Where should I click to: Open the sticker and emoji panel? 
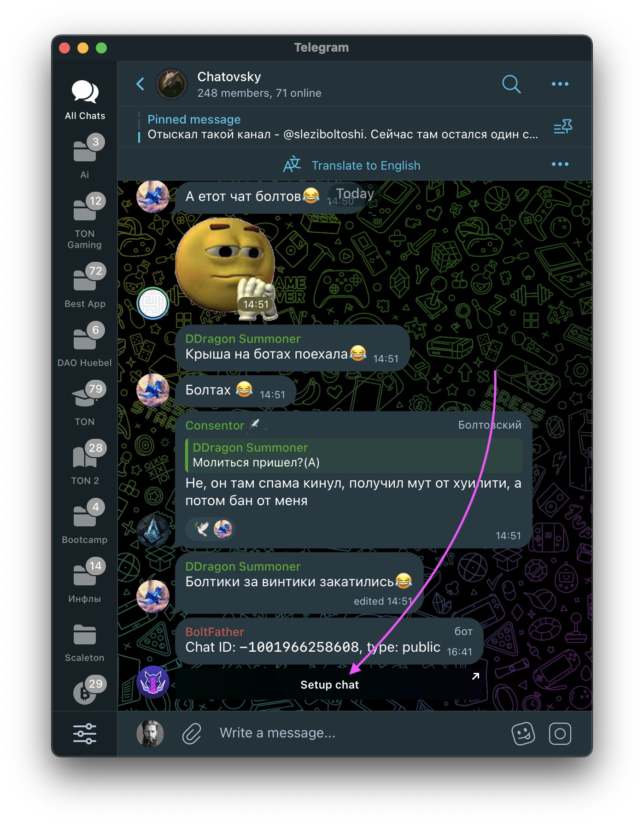pyautogui.click(x=523, y=733)
